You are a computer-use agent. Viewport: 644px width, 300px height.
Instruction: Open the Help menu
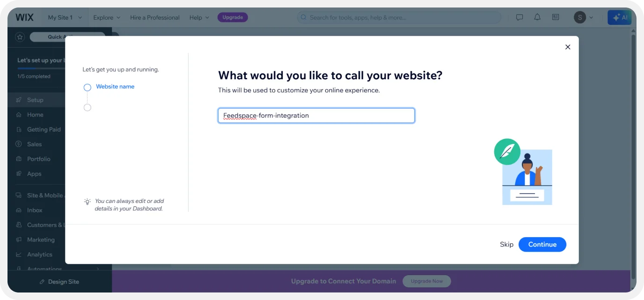coord(199,17)
